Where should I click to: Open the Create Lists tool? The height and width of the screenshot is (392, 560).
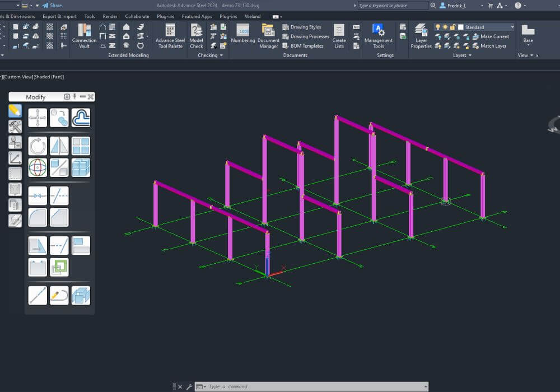(x=339, y=35)
